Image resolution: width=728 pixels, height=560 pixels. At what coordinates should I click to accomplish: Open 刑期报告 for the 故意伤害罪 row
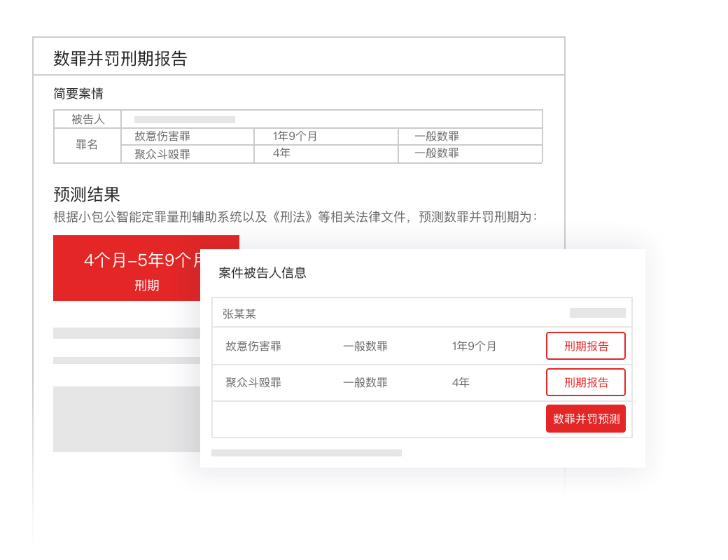pyautogui.click(x=585, y=346)
